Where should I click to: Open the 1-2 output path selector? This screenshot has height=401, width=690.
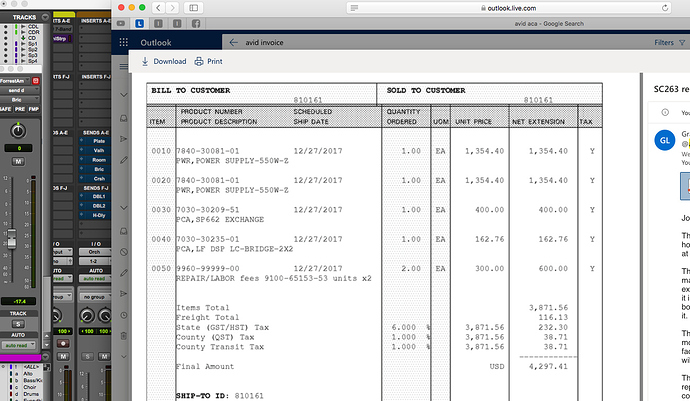(95, 261)
